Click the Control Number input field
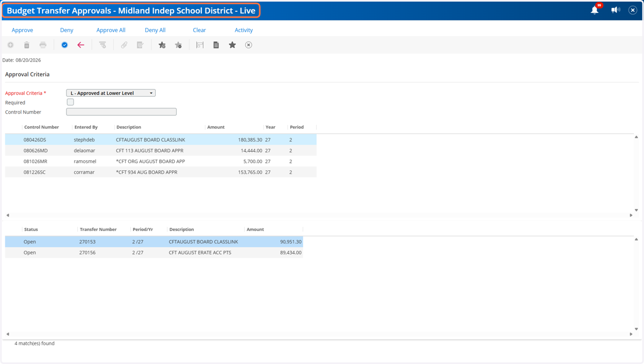 point(121,112)
